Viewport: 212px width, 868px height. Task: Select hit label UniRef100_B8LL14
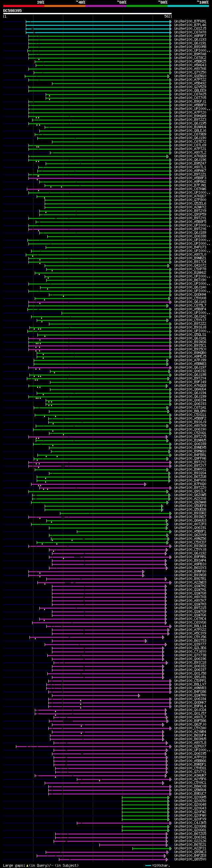pyautogui.click(x=190, y=626)
